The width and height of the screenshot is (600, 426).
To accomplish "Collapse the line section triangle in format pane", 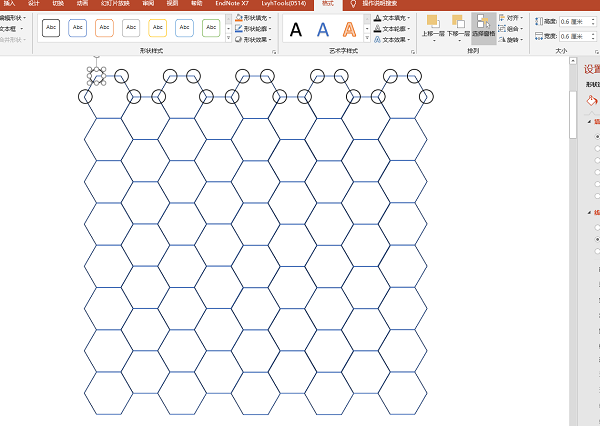I will 589,212.
